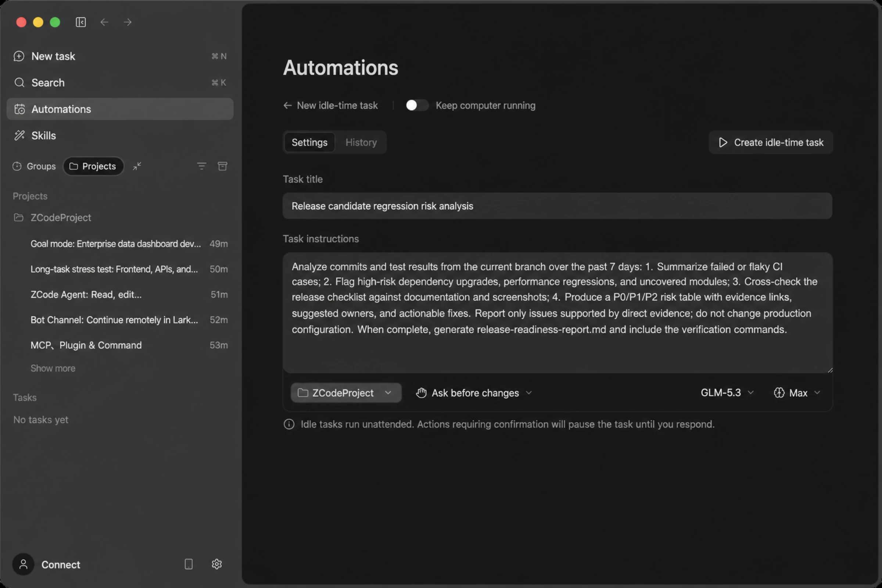Open the Ask before changes dropdown
Screen dimensions: 882x588
pos(474,393)
